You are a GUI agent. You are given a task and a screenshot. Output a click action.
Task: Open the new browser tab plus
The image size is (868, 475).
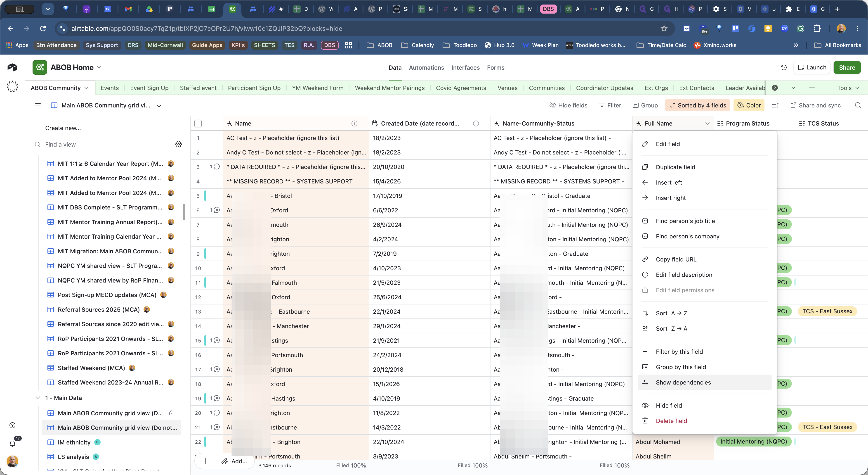837,9
